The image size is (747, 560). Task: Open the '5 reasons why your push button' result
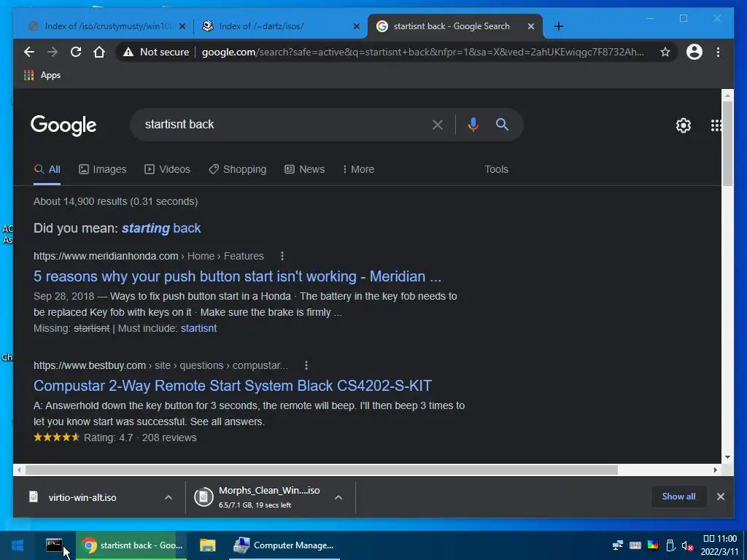(x=237, y=276)
